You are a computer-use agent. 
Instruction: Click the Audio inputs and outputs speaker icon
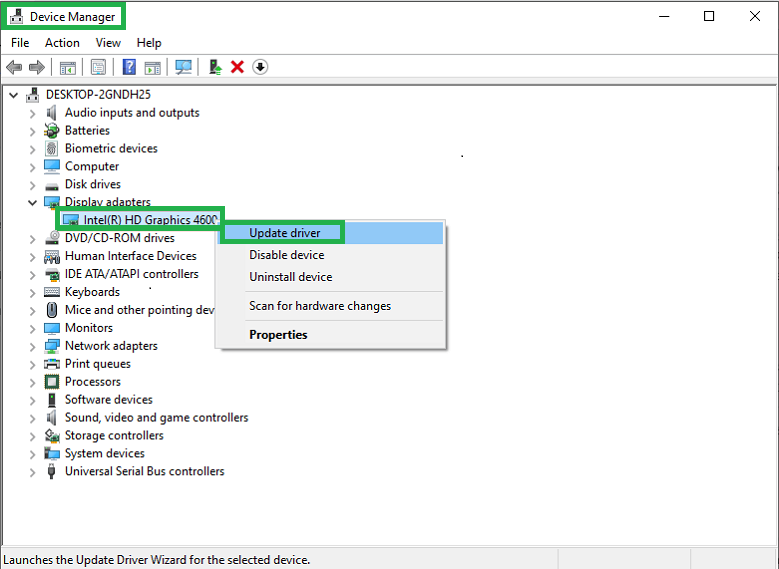(52, 113)
